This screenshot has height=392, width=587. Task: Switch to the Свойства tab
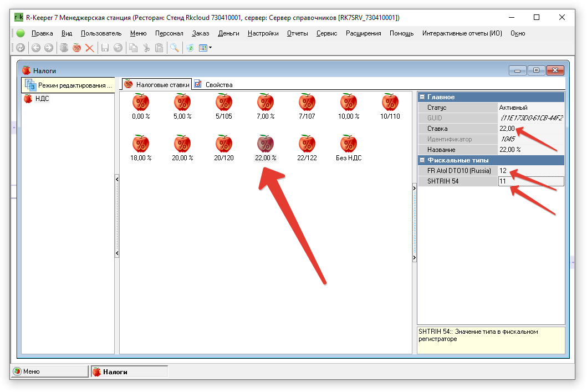[214, 85]
